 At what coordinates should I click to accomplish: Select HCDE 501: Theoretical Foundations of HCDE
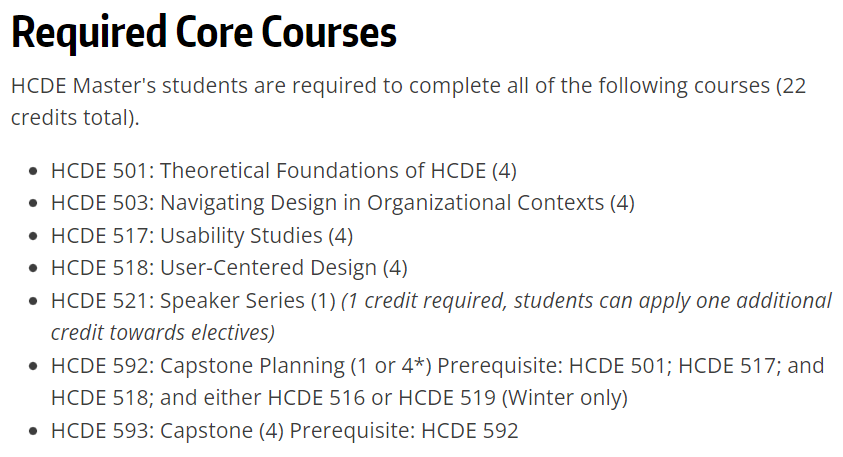(283, 170)
